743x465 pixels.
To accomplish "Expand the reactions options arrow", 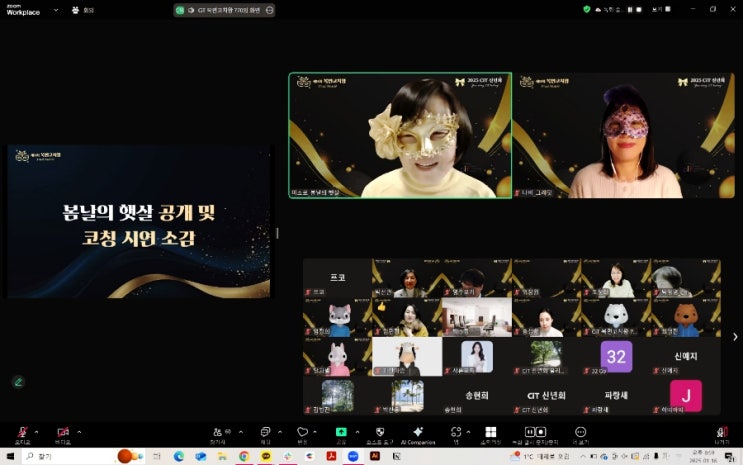I will [x=315, y=432].
